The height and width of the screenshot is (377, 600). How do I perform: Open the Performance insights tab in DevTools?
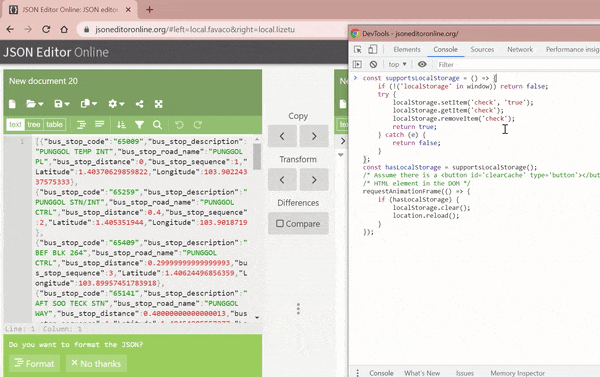coord(572,49)
